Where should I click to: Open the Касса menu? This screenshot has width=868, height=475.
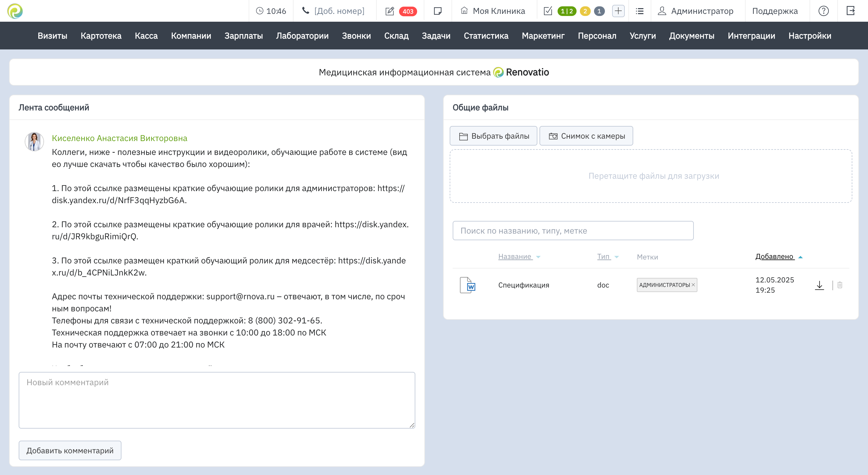click(x=146, y=36)
